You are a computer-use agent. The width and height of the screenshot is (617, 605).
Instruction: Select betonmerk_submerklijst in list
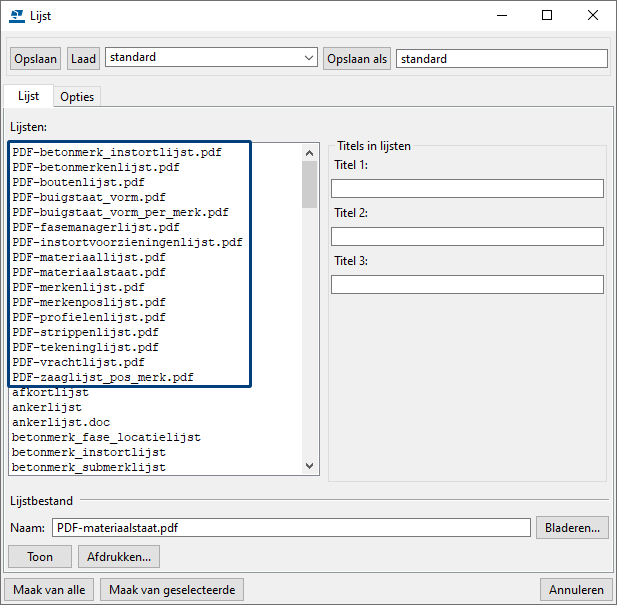pos(89,467)
